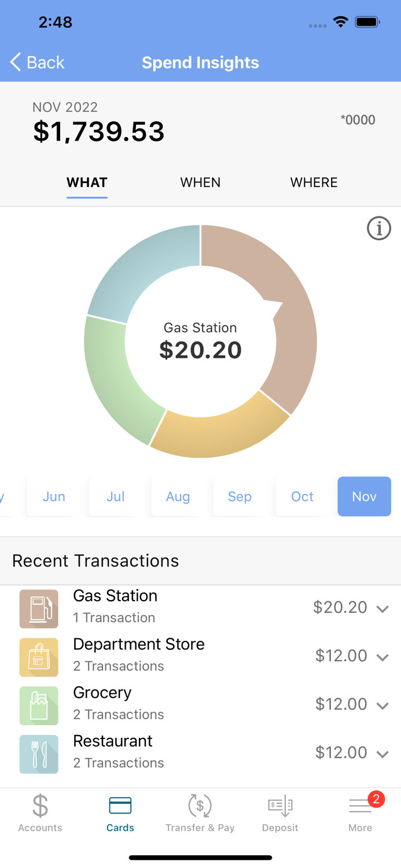
Task: Open Accounts from the bottom navigation
Action: click(39, 813)
